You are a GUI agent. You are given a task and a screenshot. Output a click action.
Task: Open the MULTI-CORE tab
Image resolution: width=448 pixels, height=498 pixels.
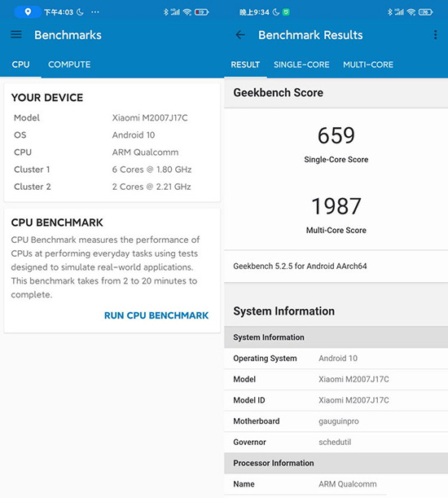pyautogui.click(x=368, y=64)
